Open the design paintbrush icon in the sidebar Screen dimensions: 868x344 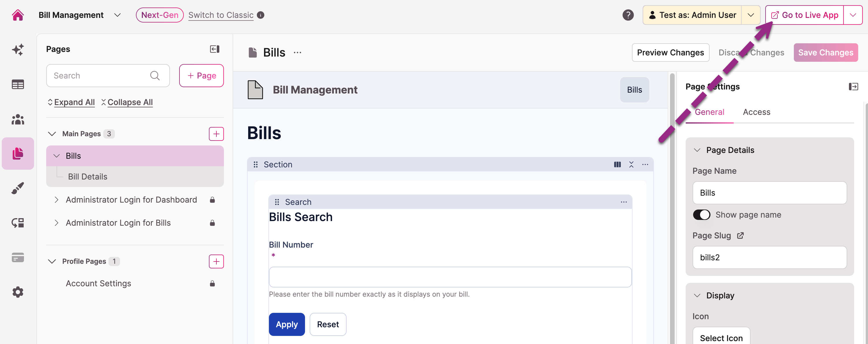tap(18, 188)
